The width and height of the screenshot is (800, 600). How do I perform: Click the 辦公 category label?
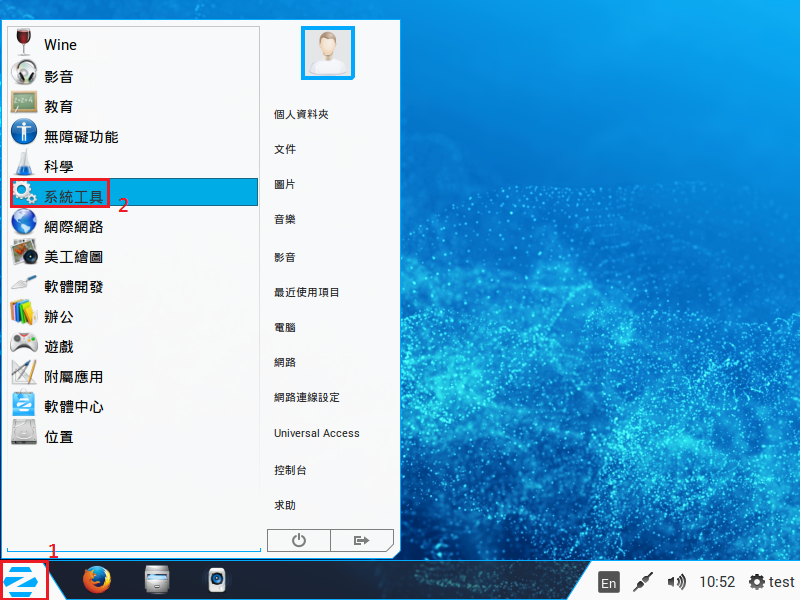point(59,316)
